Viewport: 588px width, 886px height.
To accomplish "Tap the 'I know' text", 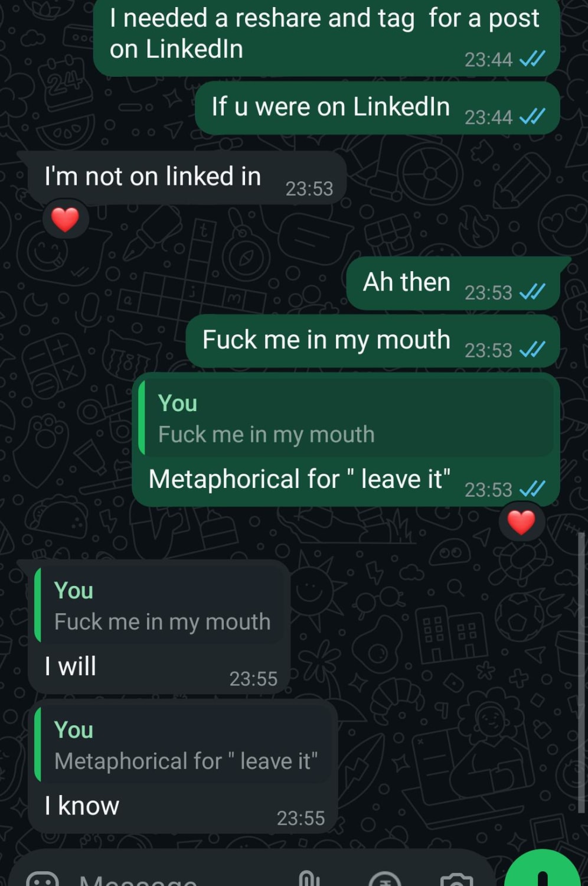I will [82, 806].
